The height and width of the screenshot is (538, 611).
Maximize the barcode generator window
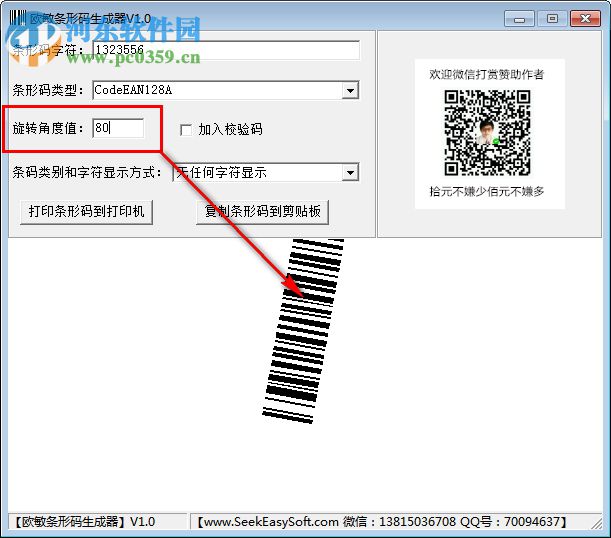(x=552, y=19)
